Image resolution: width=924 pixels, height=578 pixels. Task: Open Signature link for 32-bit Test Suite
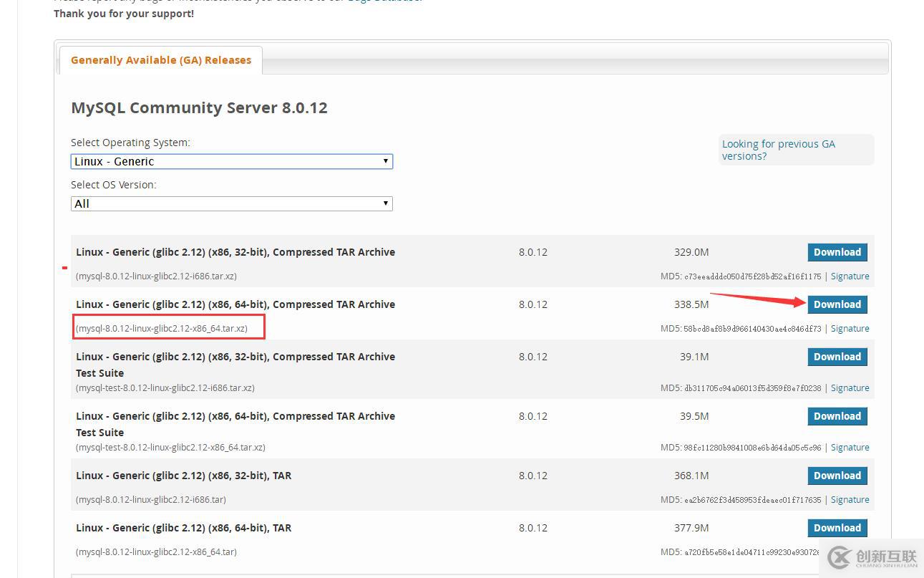click(850, 388)
